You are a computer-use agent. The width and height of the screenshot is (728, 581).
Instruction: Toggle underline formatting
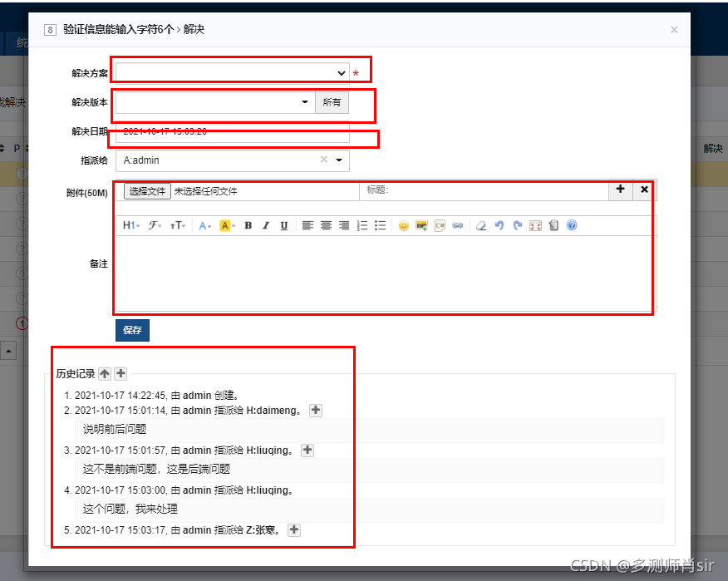click(284, 226)
